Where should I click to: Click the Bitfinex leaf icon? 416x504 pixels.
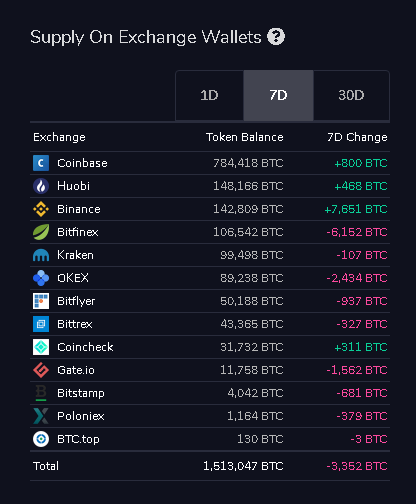[41, 232]
